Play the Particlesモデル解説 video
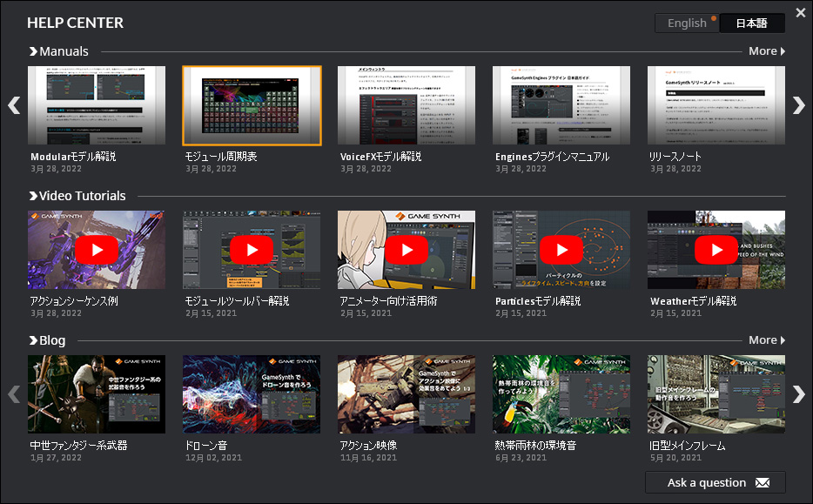The width and height of the screenshot is (813, 504). pyautogui.click(x=561, y=250)
